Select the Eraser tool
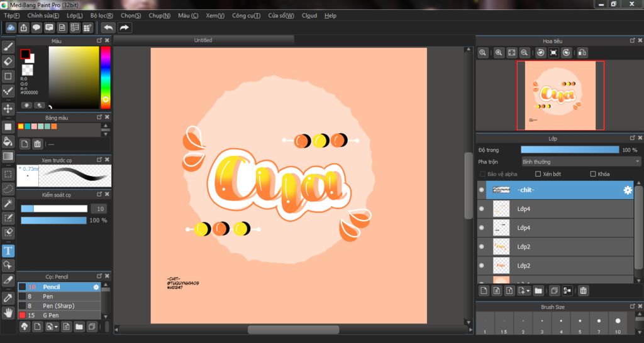This screenshot has width=644, height=343. (8, 62)
